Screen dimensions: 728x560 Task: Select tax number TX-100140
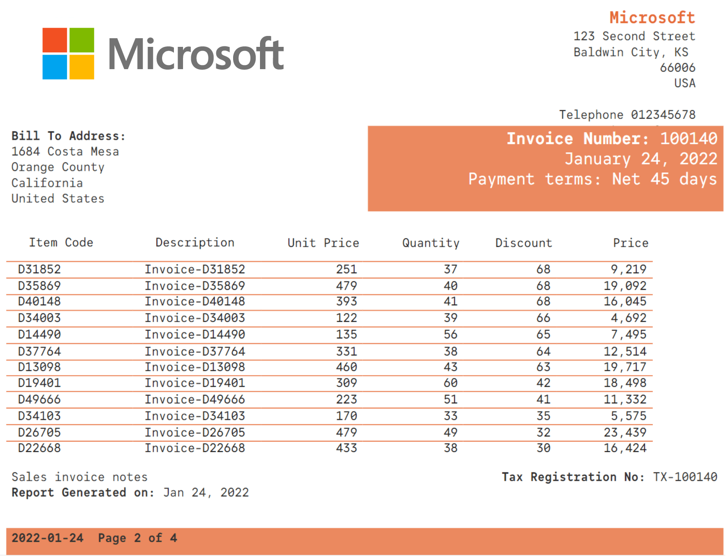click(685, 477)
